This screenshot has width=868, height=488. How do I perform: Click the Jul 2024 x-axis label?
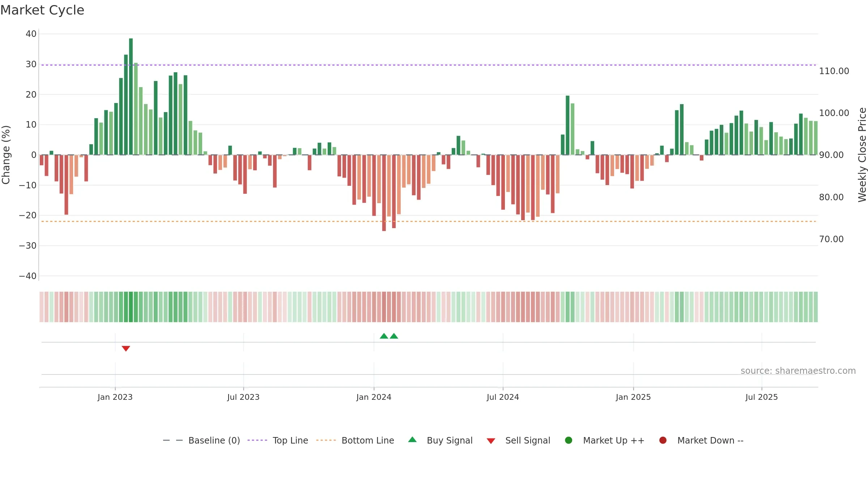pos(503,397)
